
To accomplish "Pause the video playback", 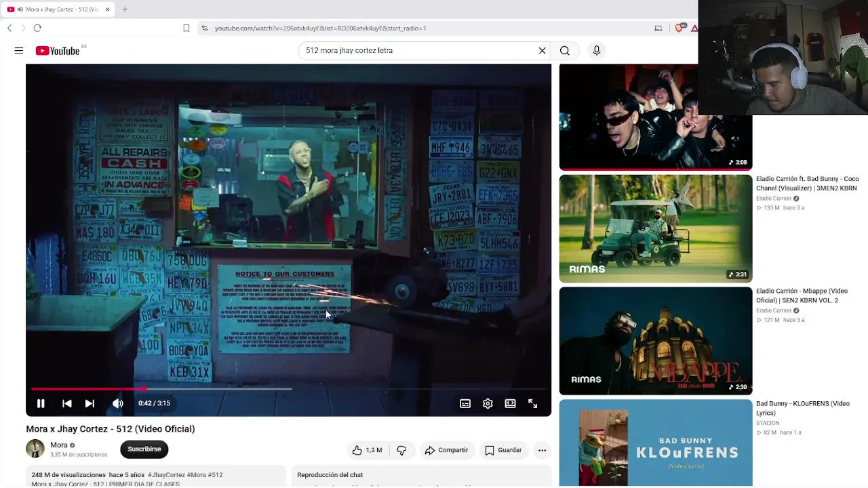I will (x=41, y=403).
